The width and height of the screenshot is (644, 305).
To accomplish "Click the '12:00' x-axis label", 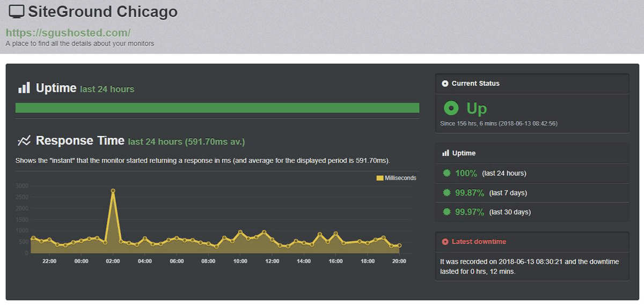I will (272, 261).
